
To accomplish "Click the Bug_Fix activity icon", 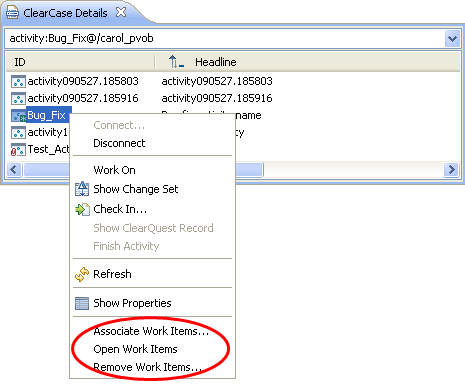I will (18, 115).
